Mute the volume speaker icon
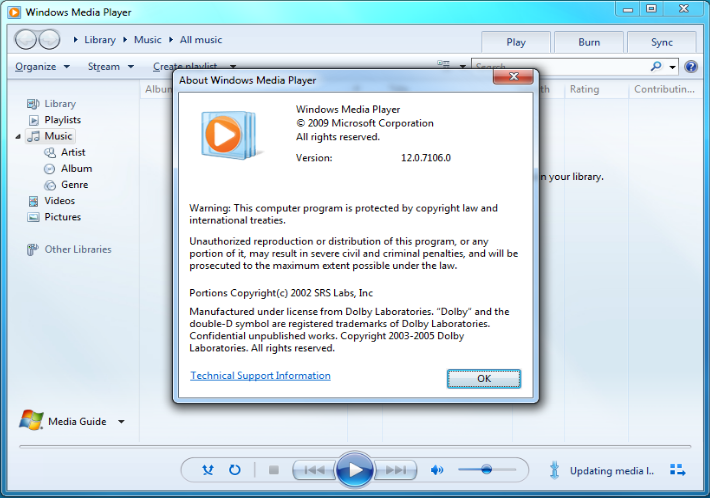Screen dimensions: 710x498 pyautogui.click(x=437, y=470)
